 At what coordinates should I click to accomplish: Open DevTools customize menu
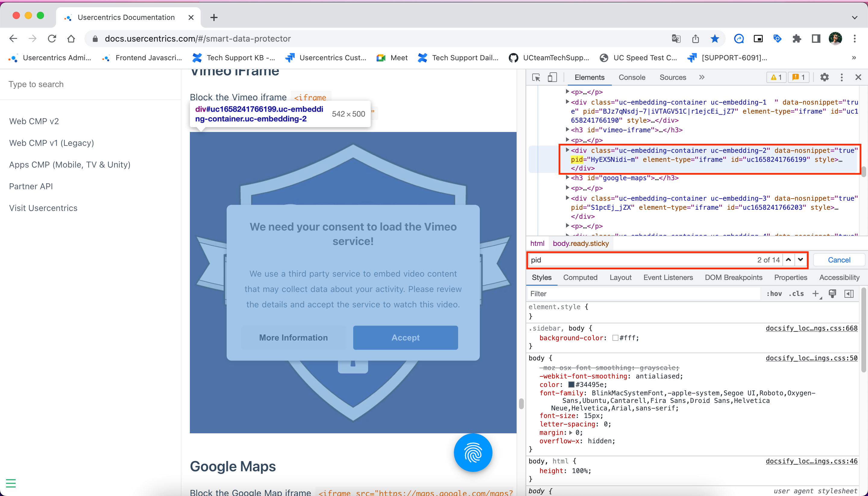(x=841, y=77)
